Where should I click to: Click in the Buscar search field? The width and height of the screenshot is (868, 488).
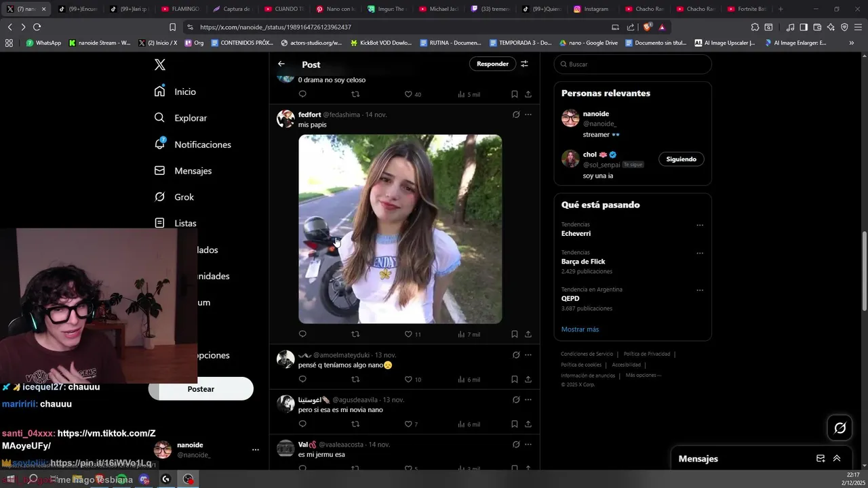[x=633, y=64]
